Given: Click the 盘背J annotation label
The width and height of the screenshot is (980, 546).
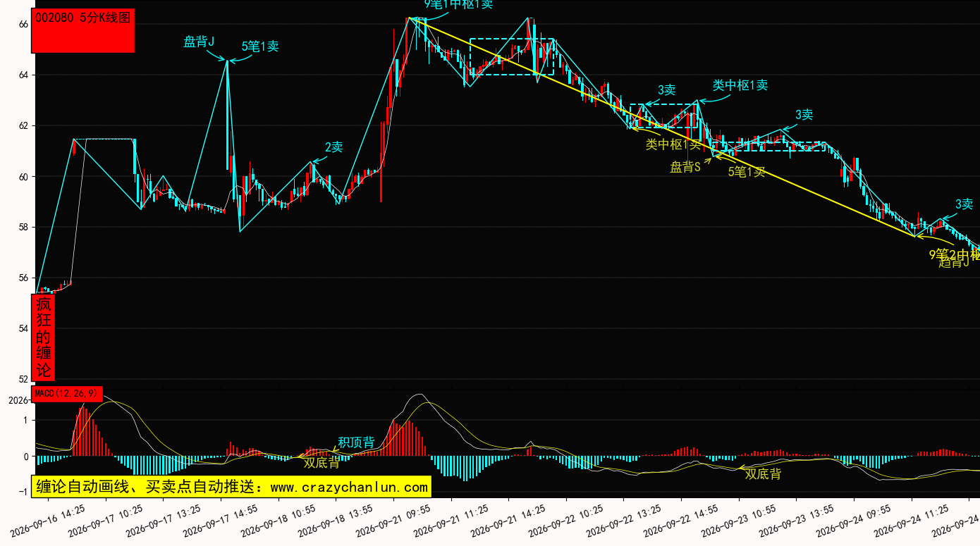Looking at the screenshot, I should coord(199,42).
